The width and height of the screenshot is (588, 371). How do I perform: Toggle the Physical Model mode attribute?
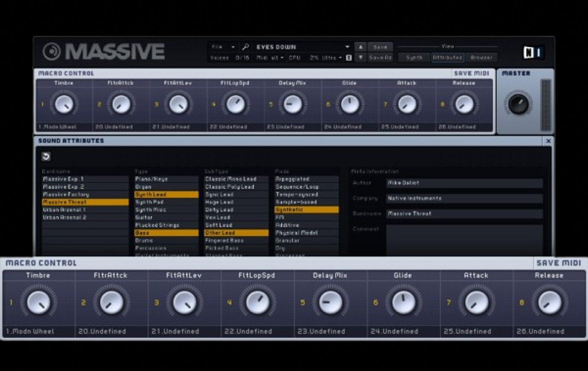[307, 233]
